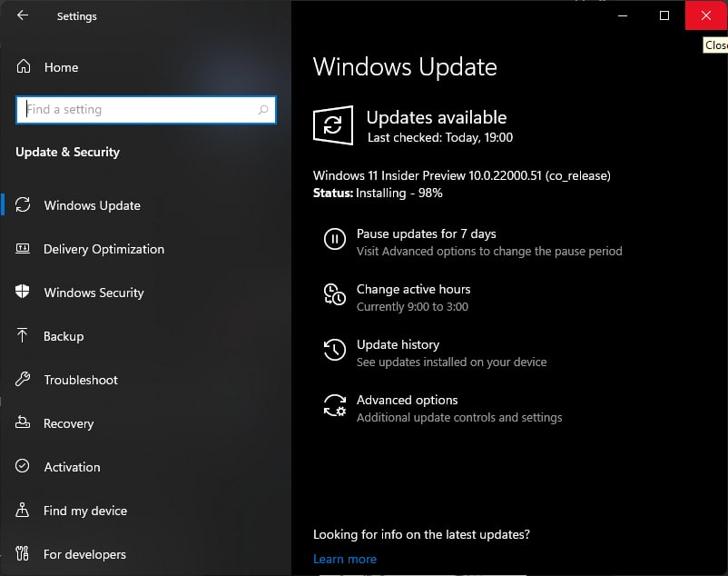Viewport: 728px width, 576px height.
Task: Click the For developers tools icon
Action: pyautogui.click(x=23, y=553)
